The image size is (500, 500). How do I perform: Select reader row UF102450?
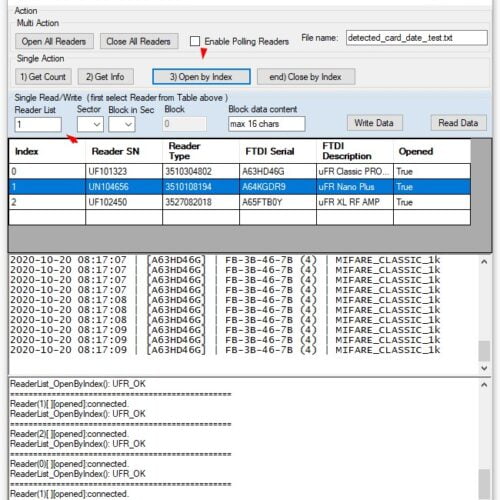(x=240, y=202)
